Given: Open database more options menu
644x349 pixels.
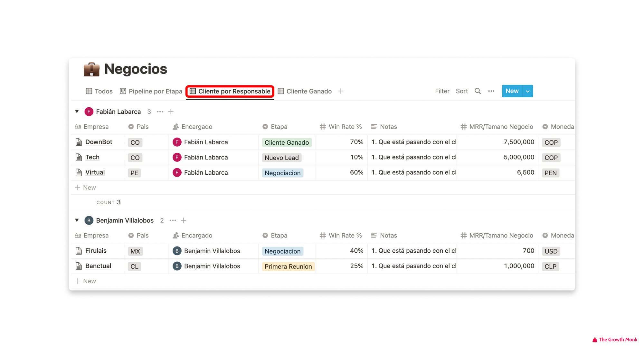Looking at the screenshot, I should point(491,91).
